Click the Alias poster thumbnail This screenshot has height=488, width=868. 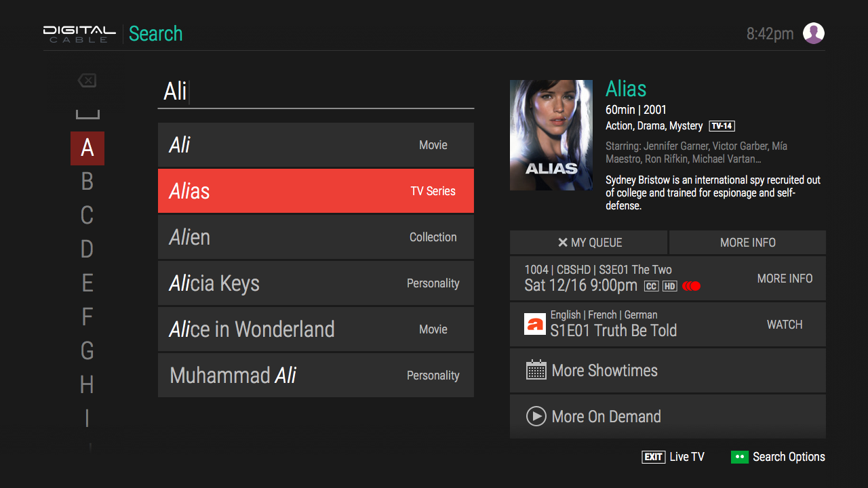pyautogui.click(x=551, y=135)
